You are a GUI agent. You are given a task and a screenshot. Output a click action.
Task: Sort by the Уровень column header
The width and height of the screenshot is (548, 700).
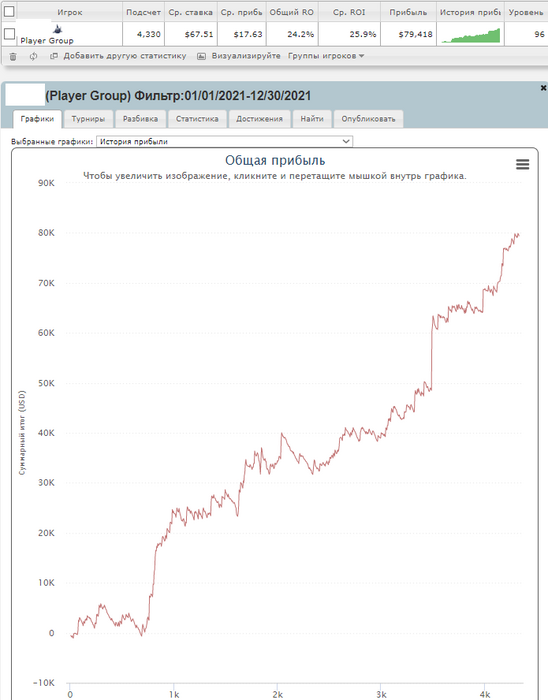point(526,12)
